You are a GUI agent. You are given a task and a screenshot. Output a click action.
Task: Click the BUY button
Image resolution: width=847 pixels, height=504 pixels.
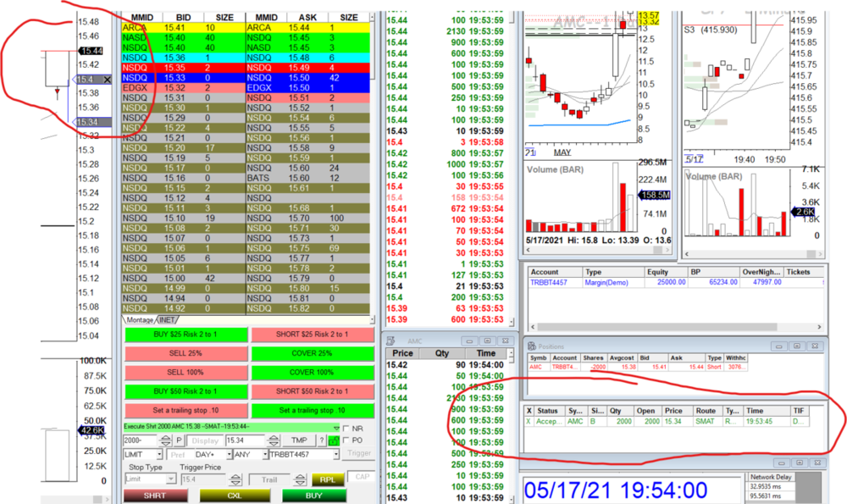tap(315, 496)
